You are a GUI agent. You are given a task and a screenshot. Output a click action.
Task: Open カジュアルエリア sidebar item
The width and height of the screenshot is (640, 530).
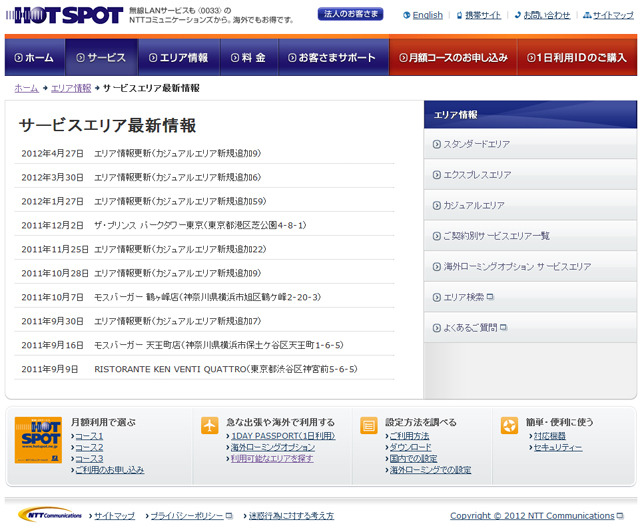tap(530, 205)
